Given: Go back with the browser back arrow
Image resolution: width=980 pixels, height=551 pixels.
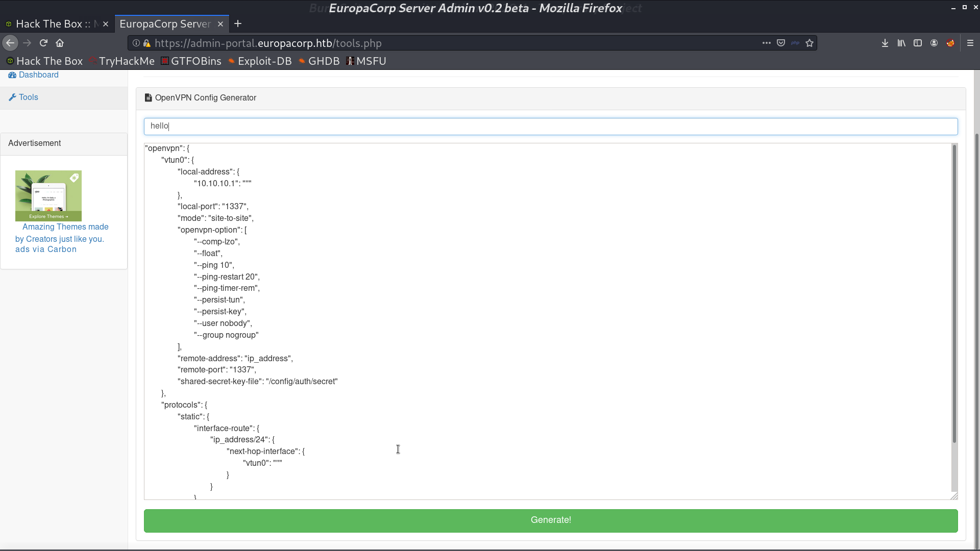Looking at the screenshot, I should [10, 43].
